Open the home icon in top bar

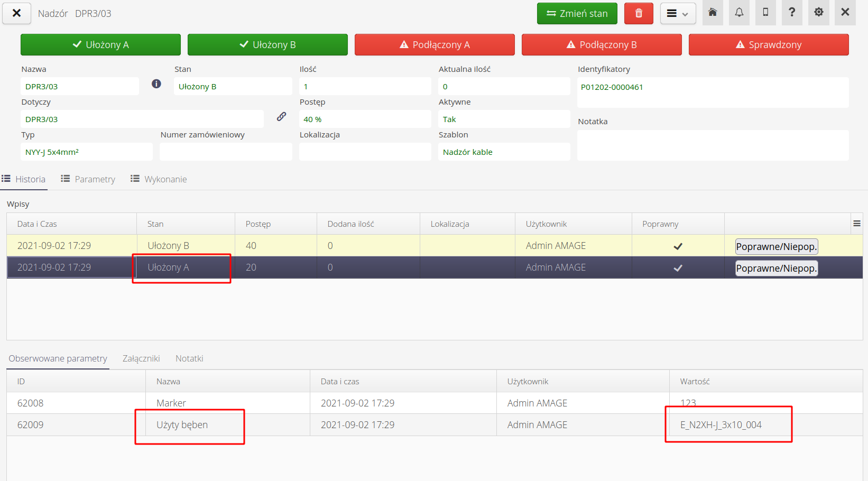tap(713, 13)
